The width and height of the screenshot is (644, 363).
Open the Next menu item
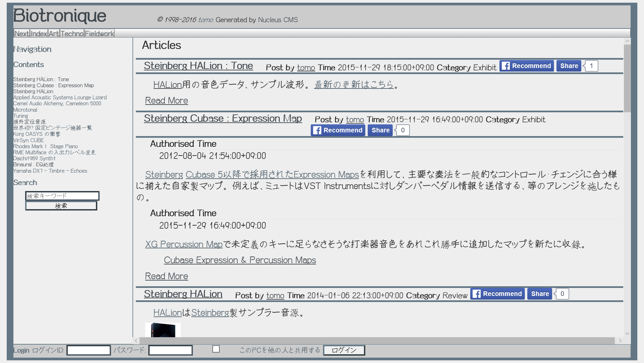pyautogui.click(x=22, y=34)
